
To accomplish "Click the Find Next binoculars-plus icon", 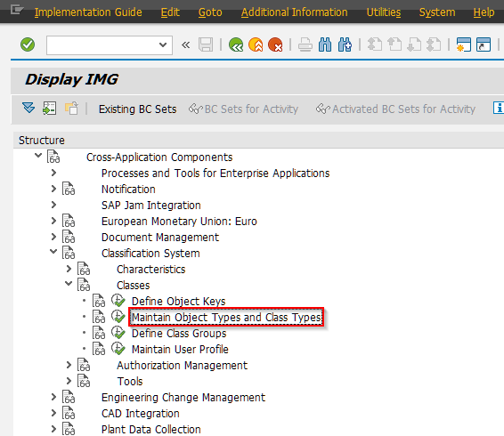I will (345, 44).
